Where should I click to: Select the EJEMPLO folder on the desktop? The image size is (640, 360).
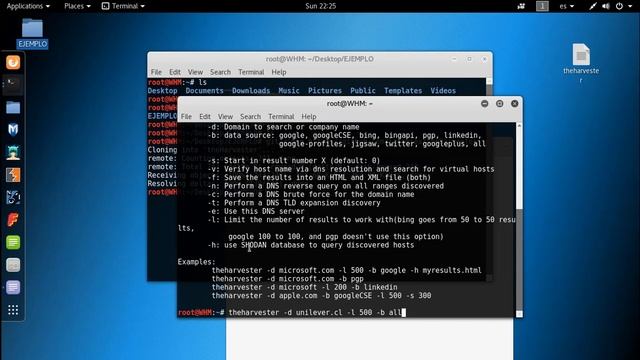coord(32,33)
